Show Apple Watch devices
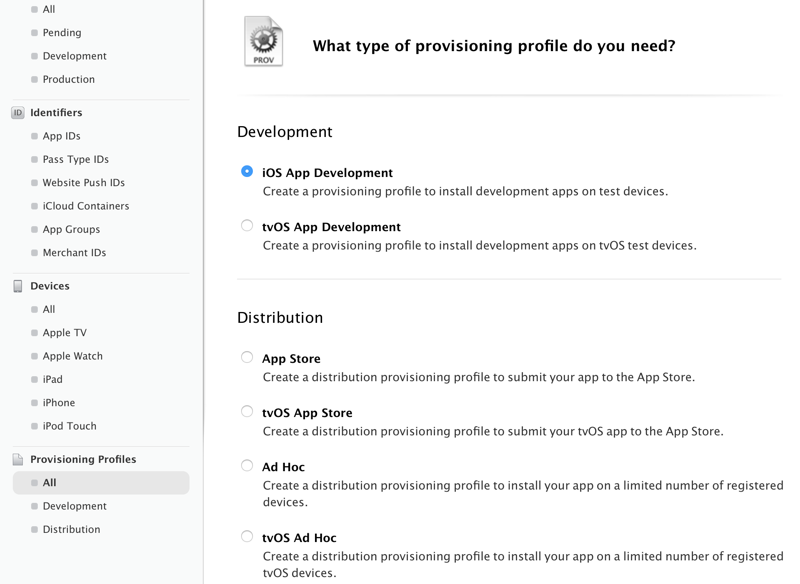 click(72, 356)
